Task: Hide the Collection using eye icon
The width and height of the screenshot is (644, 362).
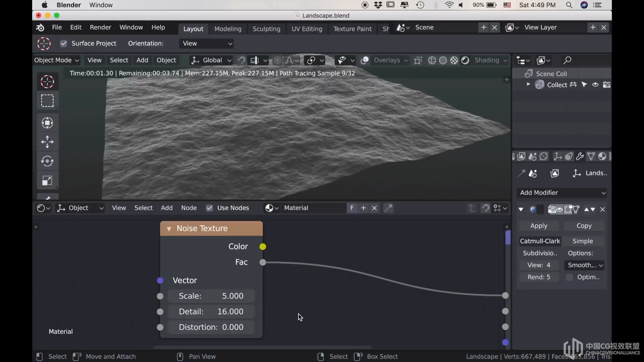Action: point(595,85)
